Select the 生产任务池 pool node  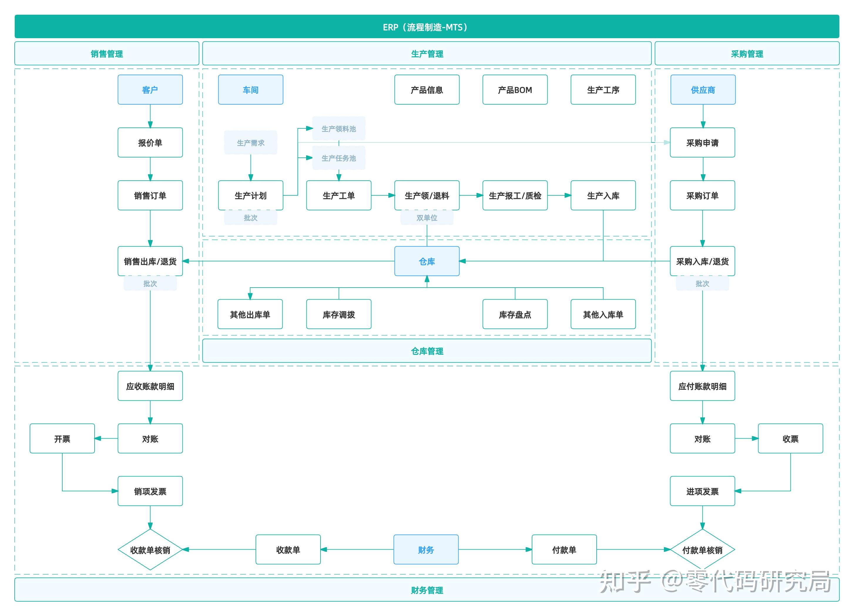point(338,158)
